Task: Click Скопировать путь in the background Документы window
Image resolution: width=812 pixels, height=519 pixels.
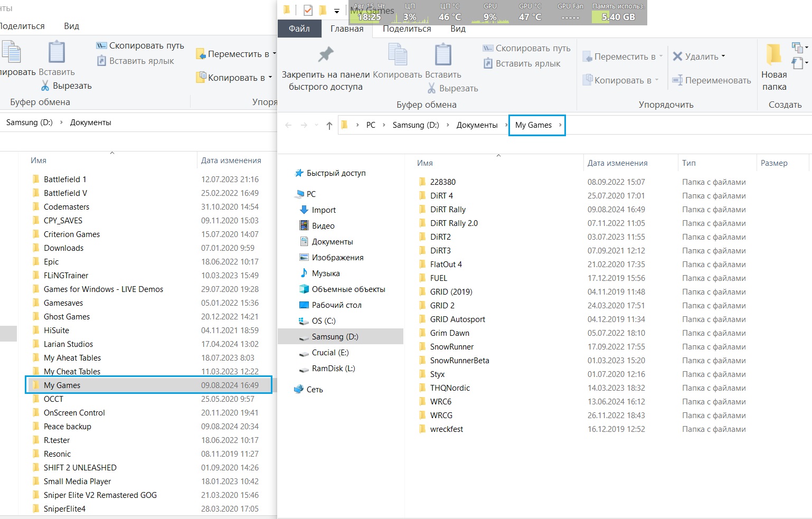Action: pos(140,45)
